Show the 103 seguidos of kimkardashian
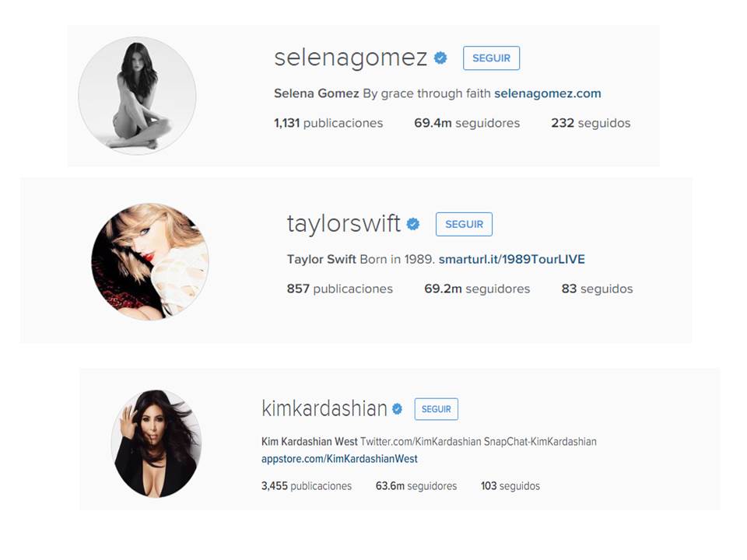Screen dimensions: 747x560 [x=510, y=485]
